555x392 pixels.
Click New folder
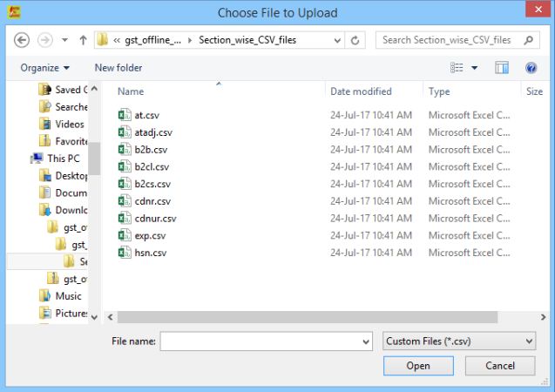(118, 68)
